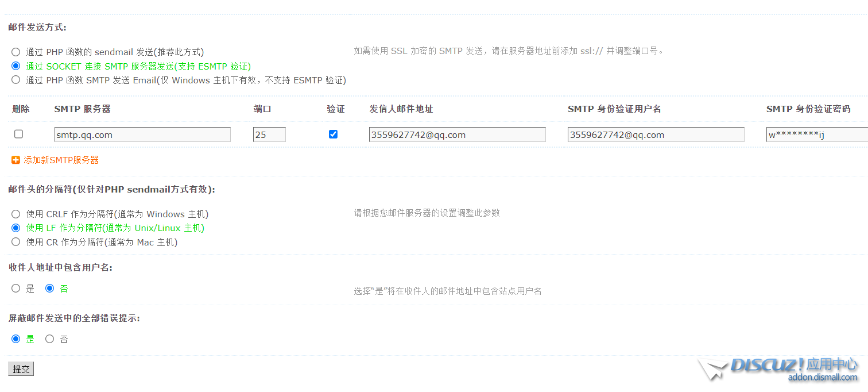
Task: Toggle the SMTP verification checkbox
Action: pyautogui.click(x=333, y=134)
